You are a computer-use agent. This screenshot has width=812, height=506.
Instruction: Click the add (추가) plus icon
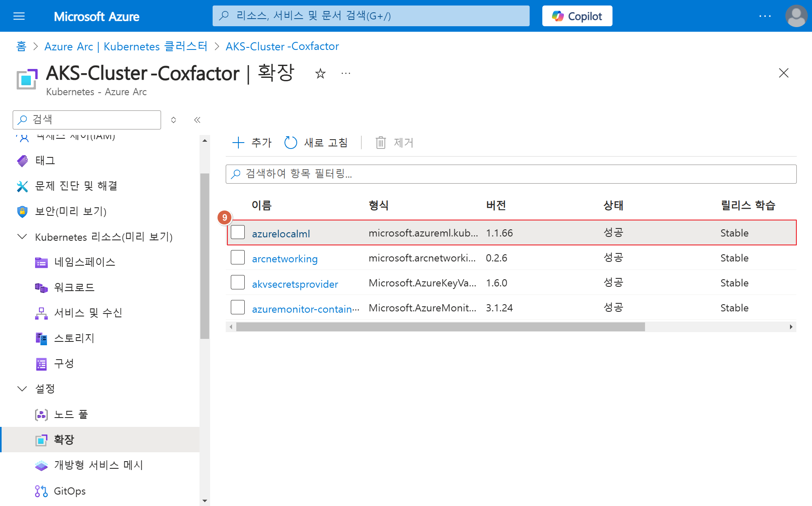click(238, 143)
